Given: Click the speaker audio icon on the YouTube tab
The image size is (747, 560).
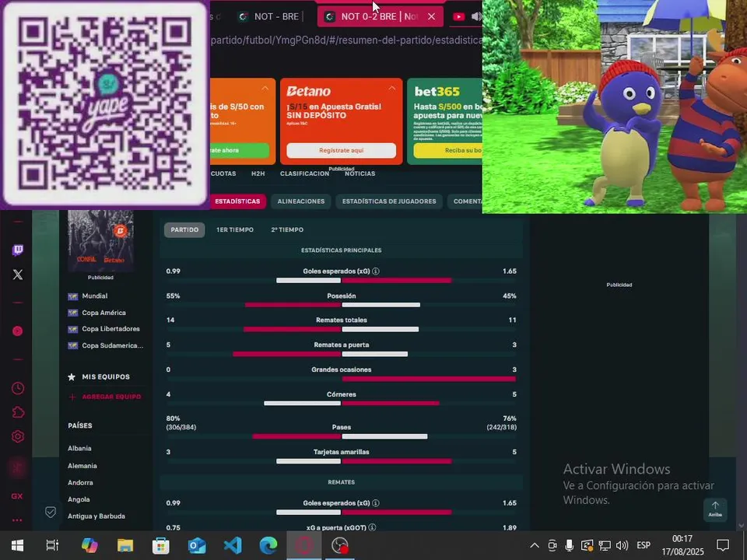Looking at the screenshot, I should 475,16.
